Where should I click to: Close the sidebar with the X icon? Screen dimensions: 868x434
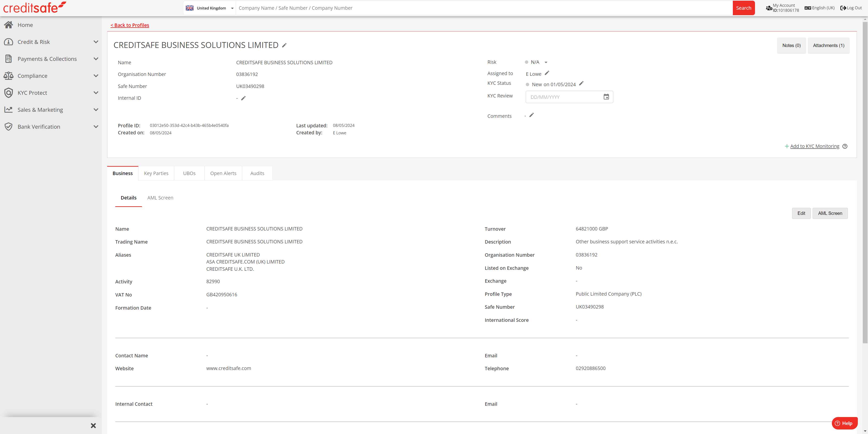pyautogui.click(x=93, y=426)
